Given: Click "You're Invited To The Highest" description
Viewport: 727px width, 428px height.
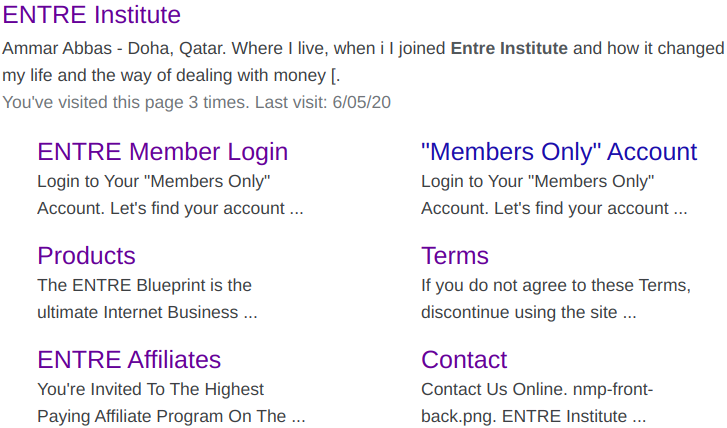Looking at the screenshot, I should pos(151,389).
